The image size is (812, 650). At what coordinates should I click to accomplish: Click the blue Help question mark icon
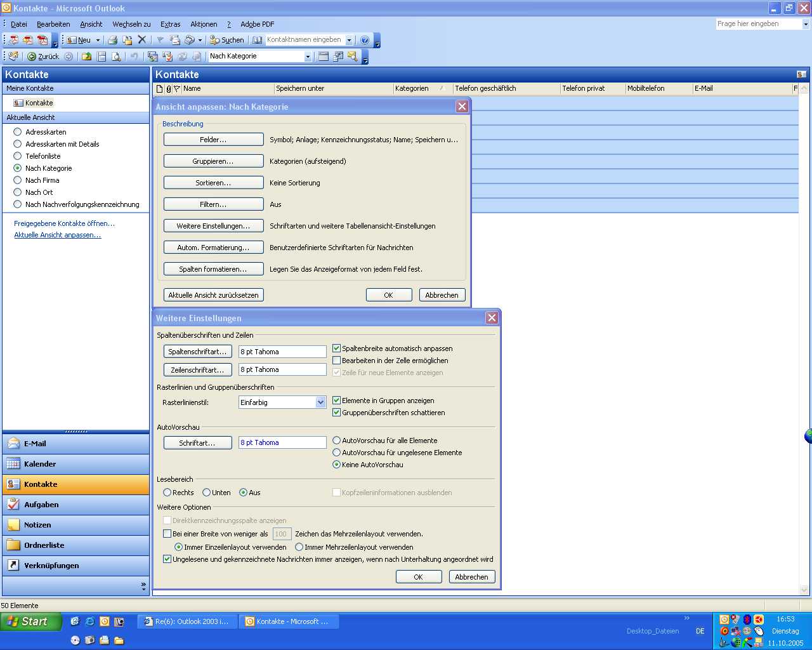click(365, 40)
